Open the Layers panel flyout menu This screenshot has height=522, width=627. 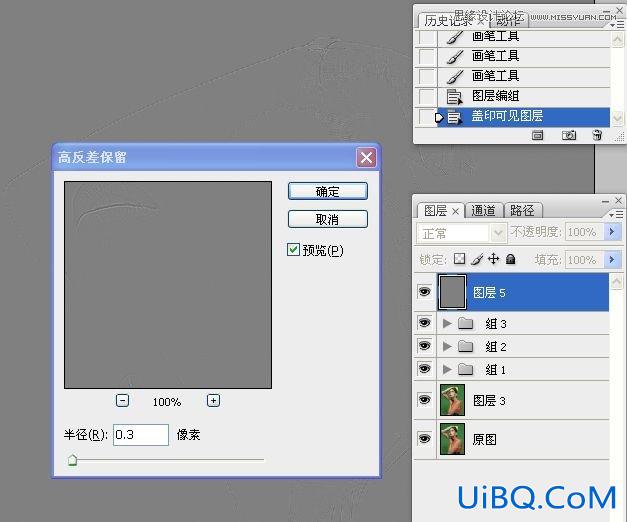(x=617, y=215)
